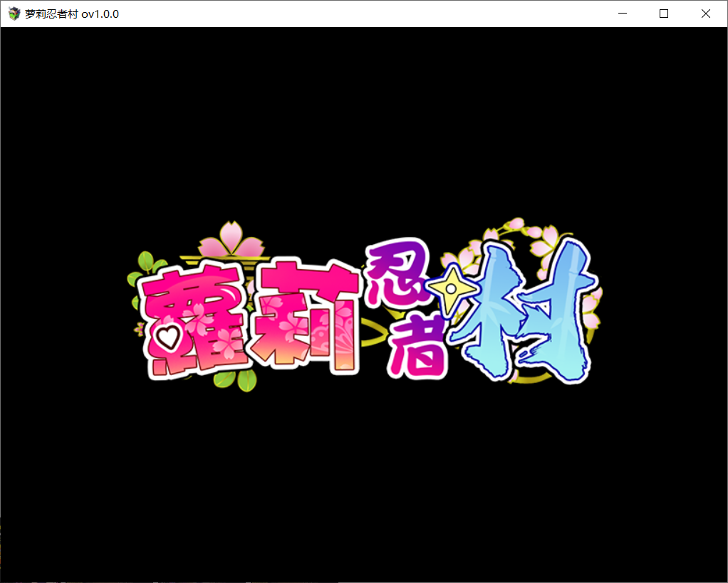Close the 萝莉忍者村 window
Viewport: 728px width, 583px height.
(x=706, y=14)
